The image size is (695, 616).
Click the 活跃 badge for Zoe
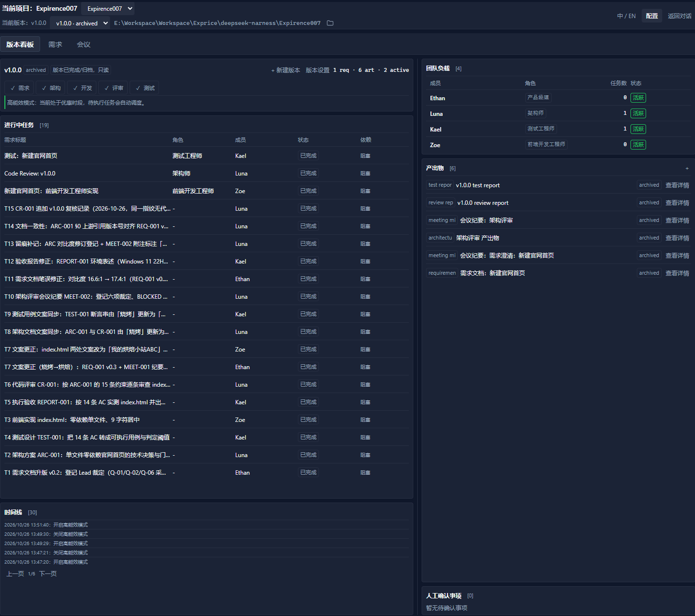[x=638, y=145]
